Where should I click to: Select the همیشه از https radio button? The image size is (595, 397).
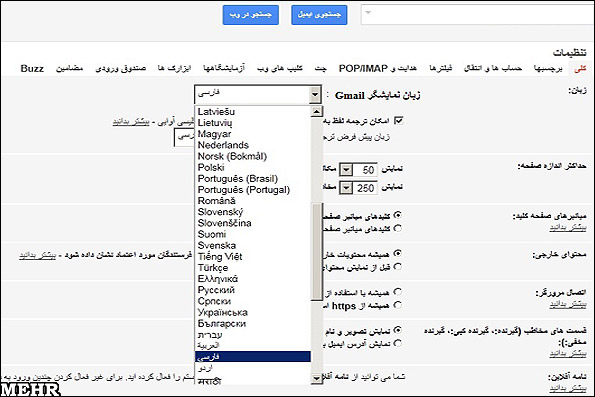coord(397,305)
